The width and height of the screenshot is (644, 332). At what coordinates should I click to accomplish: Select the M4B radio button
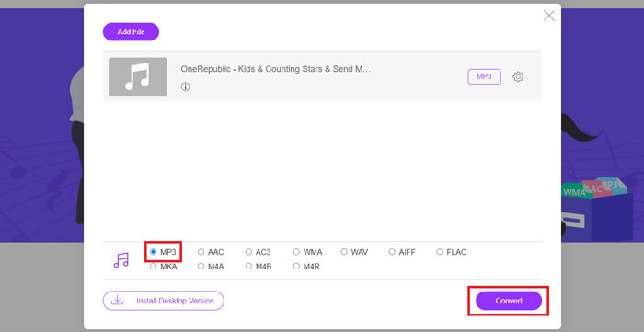(248, 267)
